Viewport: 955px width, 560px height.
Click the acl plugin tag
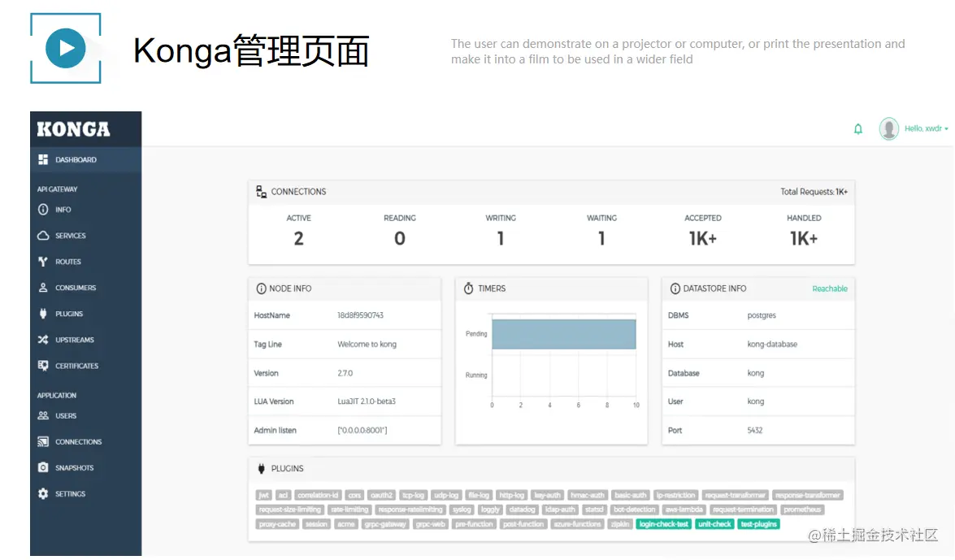point(283,496)
